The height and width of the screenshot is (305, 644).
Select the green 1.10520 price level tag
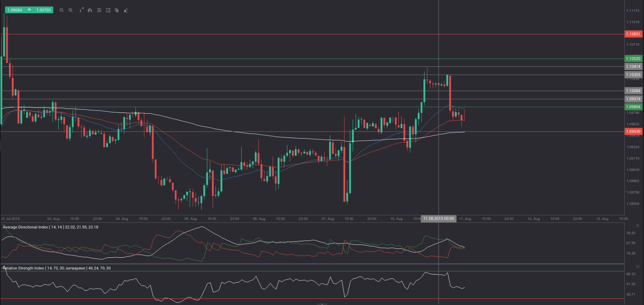tap(633, 59)
